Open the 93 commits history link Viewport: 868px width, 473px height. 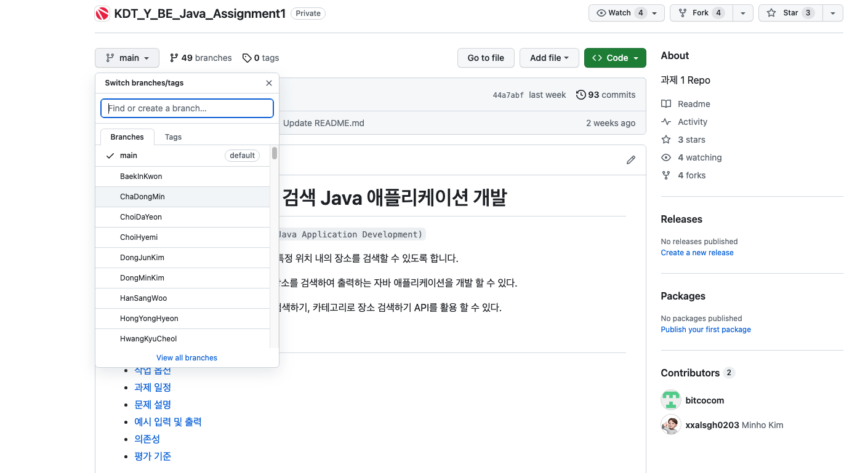click(606, 95)
